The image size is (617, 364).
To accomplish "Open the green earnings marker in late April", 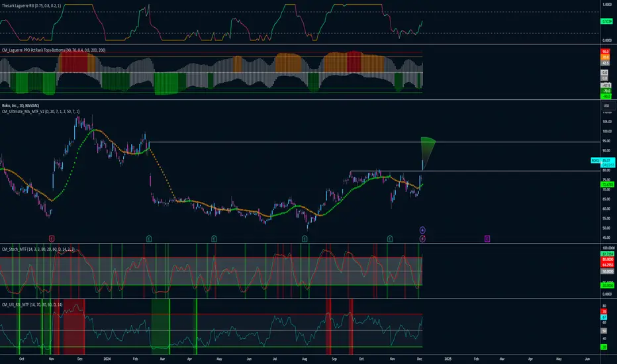I will coord(214,238).
